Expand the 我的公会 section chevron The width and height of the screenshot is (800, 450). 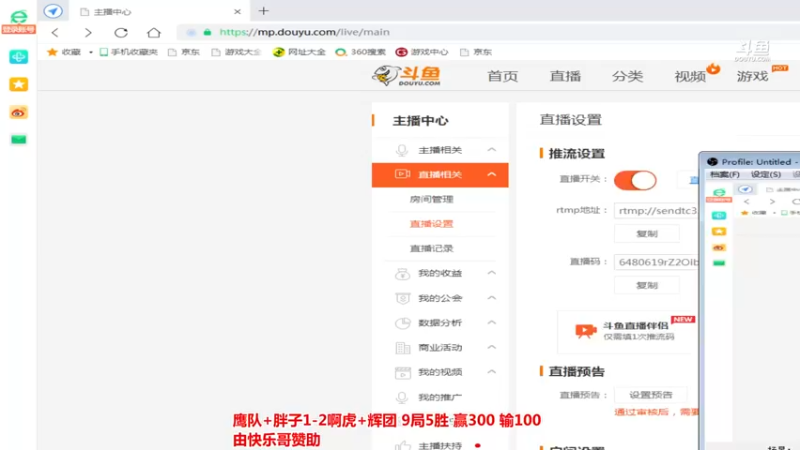tap(491, 297)
